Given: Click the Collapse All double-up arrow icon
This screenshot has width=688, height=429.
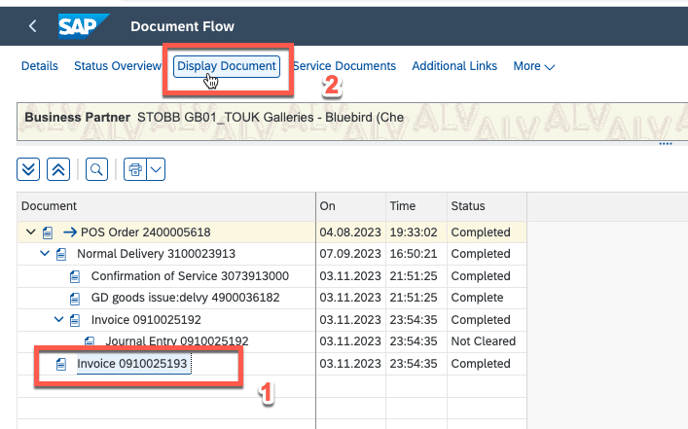Looking at the screenshot, I should [60, 169].
